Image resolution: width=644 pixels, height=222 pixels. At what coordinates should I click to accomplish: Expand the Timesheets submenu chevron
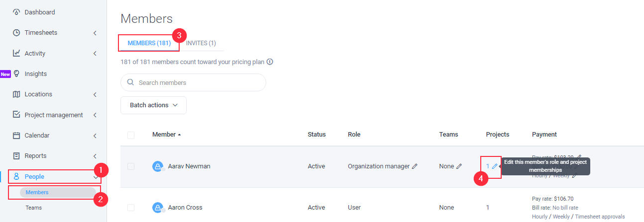tap(95, 33)
